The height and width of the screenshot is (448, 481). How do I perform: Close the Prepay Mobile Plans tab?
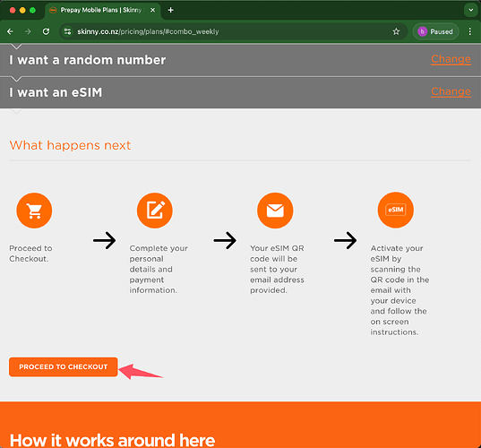(152, 10)
